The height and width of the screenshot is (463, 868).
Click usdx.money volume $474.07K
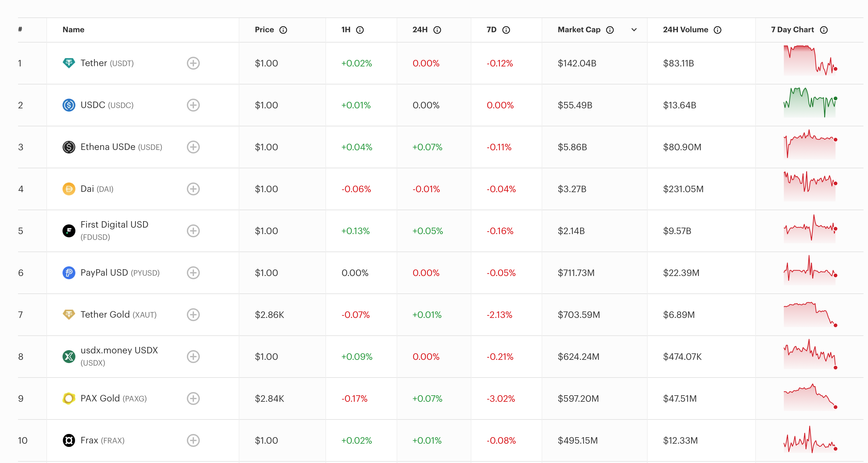[682, 357]
